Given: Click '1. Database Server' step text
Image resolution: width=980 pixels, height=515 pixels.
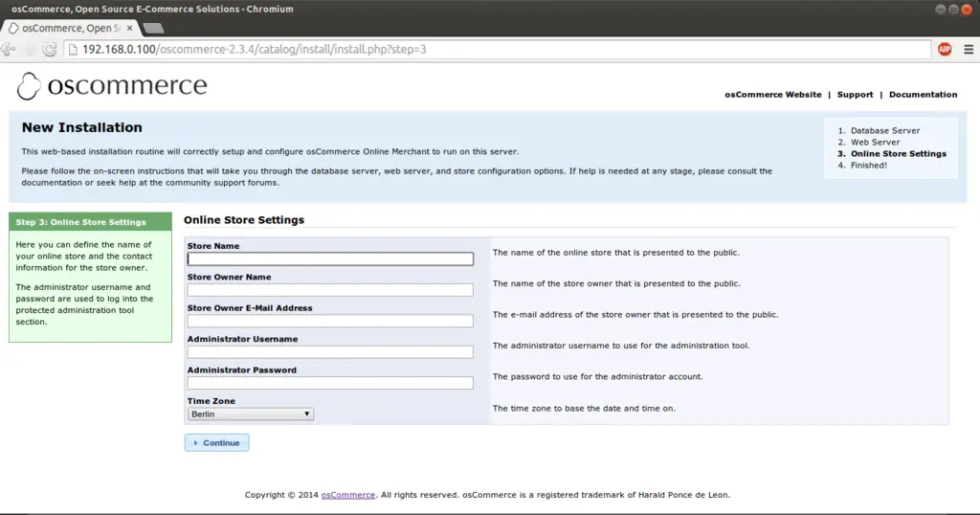Looking at the screenshot, I should 879,130.
